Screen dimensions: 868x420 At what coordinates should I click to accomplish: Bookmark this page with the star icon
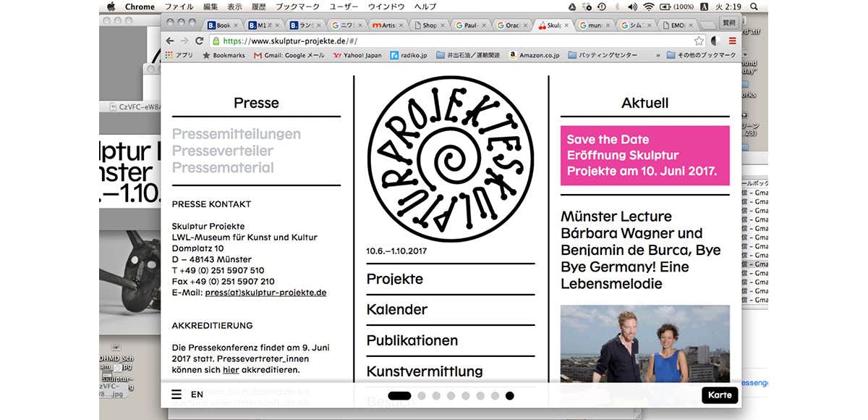tap(699, 41)
